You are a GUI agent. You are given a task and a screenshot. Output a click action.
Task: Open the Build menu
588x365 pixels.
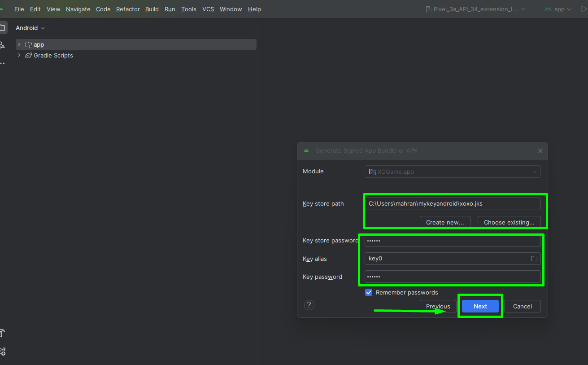[152, 9]
